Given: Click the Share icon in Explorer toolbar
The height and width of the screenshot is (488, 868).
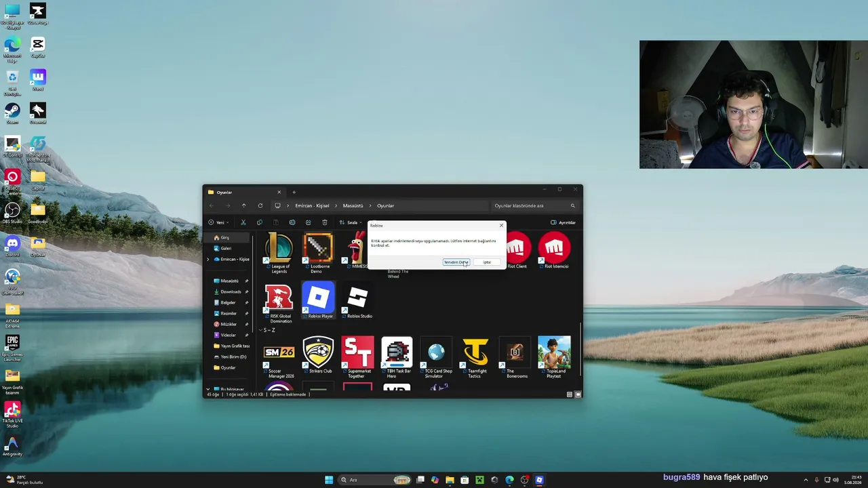Looking at the screenshot, I should pyautogui.click(x=309, y=222).
